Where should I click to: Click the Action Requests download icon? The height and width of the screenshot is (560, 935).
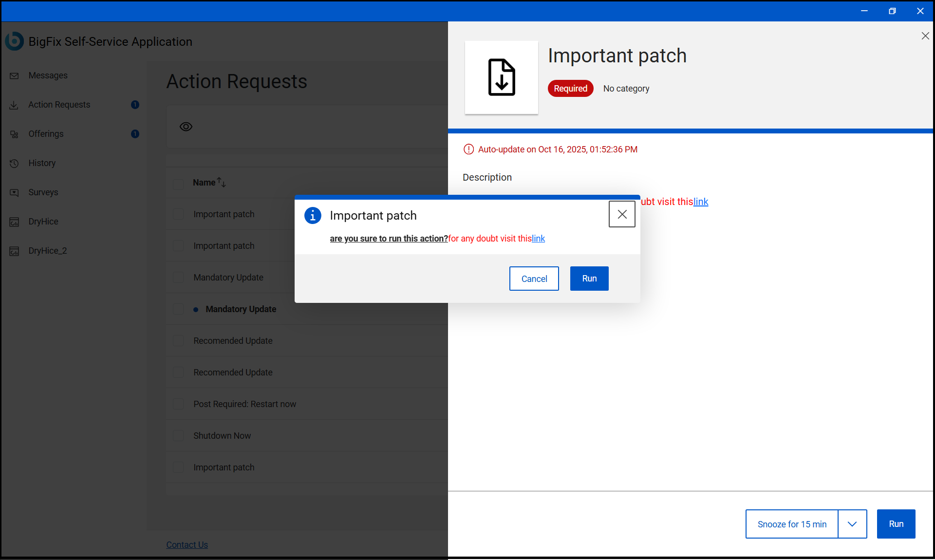pyautogui.click(x=14, y=105)
